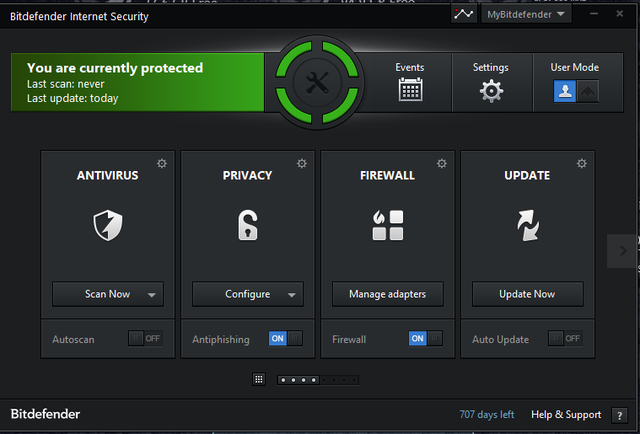Image resolution: width=640 pixels, height=434 pixels.
Task: Click the 'You are currently protected' banner
Action: coord(138,82)
